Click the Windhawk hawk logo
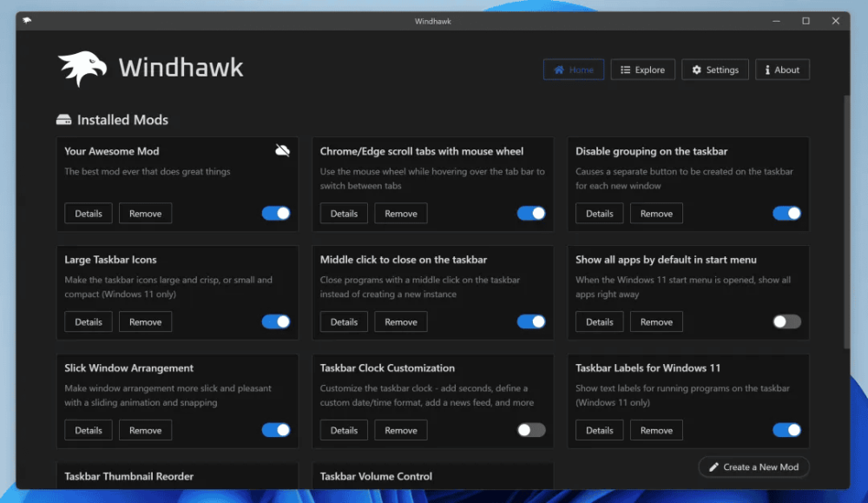Screen dimensions: 868x503 click(x=82, y=68)
